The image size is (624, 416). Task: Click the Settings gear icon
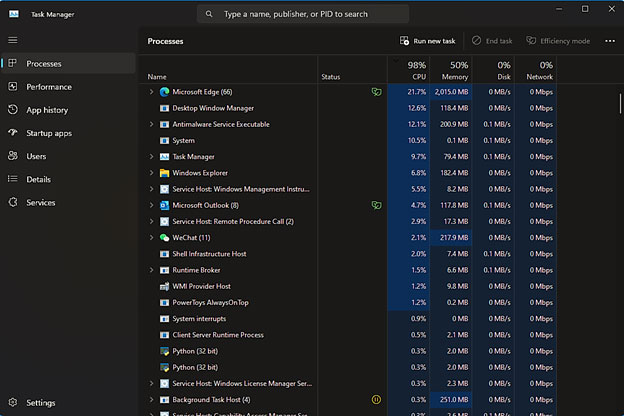click(x=13, y=402)
